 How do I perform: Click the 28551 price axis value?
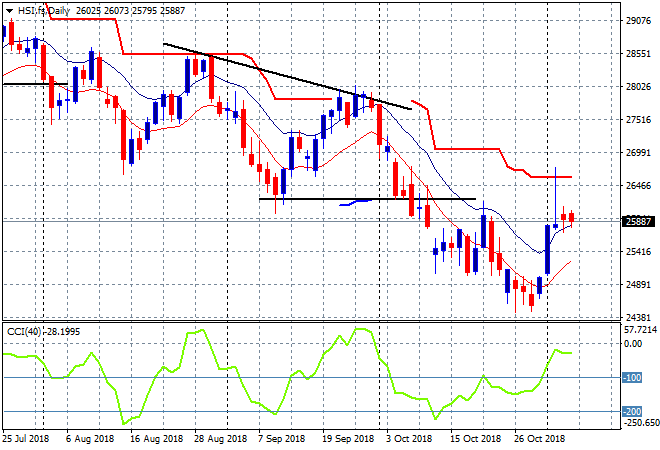pos(639,54)
